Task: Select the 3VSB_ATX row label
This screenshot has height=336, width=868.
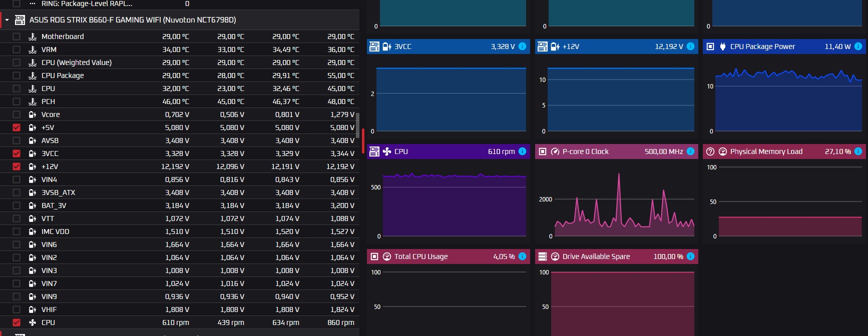Action: [x=58, y=192]
